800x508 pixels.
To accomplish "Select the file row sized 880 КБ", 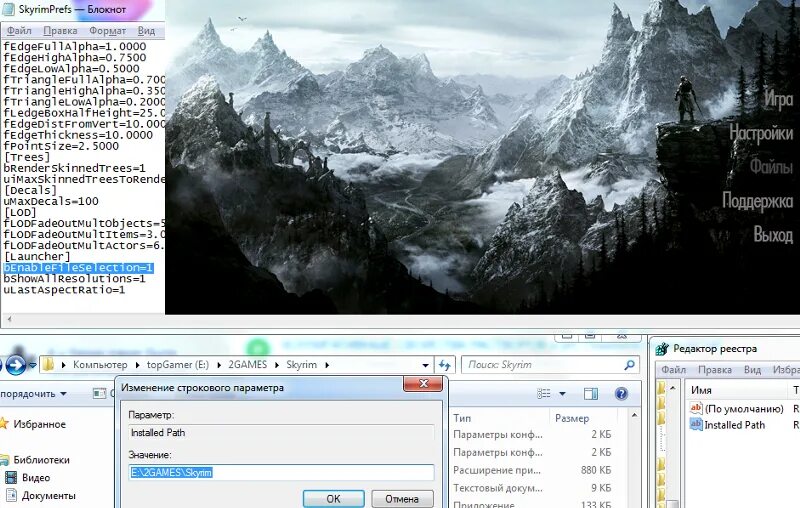I will pos(532,470).
